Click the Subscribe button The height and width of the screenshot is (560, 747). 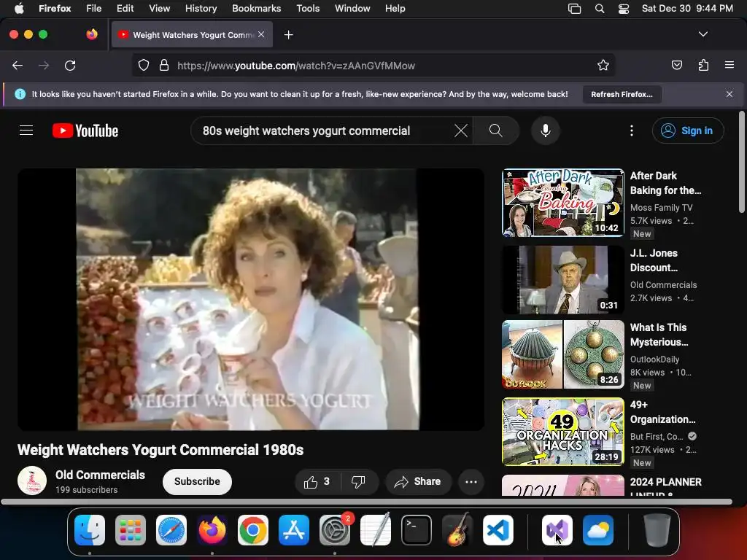[x=197, y=481]
